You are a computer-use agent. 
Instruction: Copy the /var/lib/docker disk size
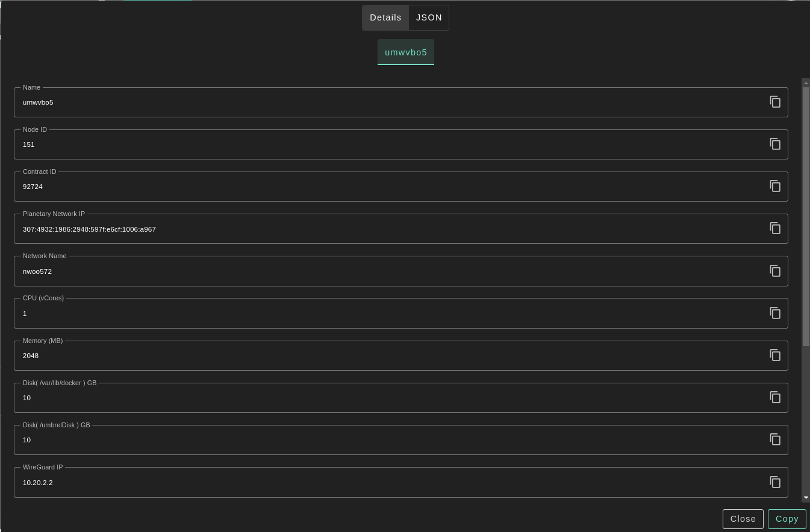pyautogui.click(x=775, y=397)
